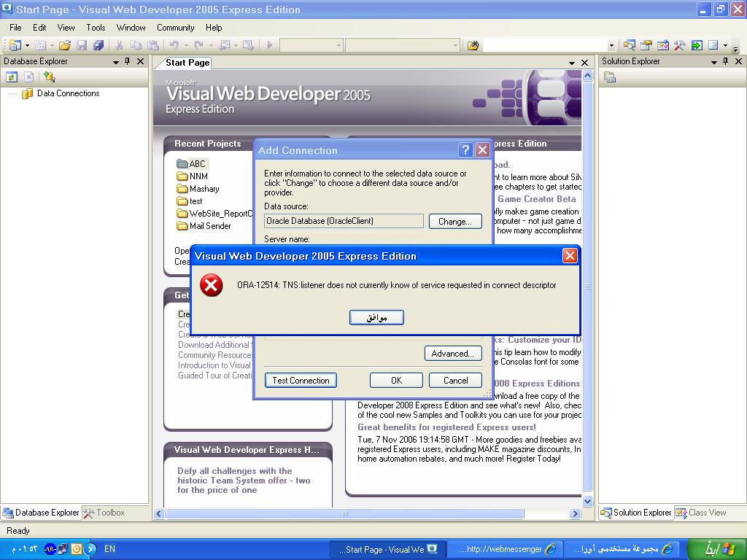Open Database Explorer window position dropdown arrow
The width and height of the screenshot is (747, 560).
(x=115, y=62)
